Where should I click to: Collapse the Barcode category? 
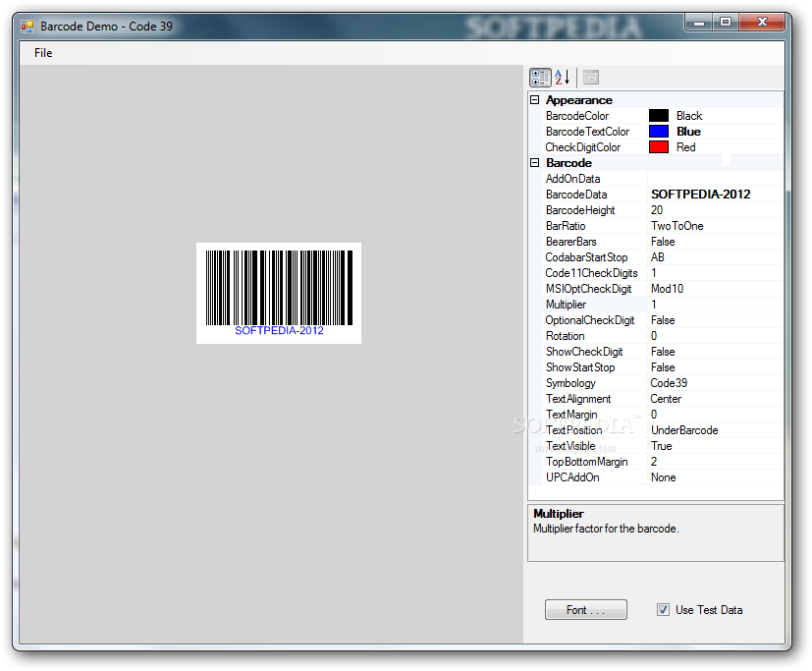pos(535,163)
